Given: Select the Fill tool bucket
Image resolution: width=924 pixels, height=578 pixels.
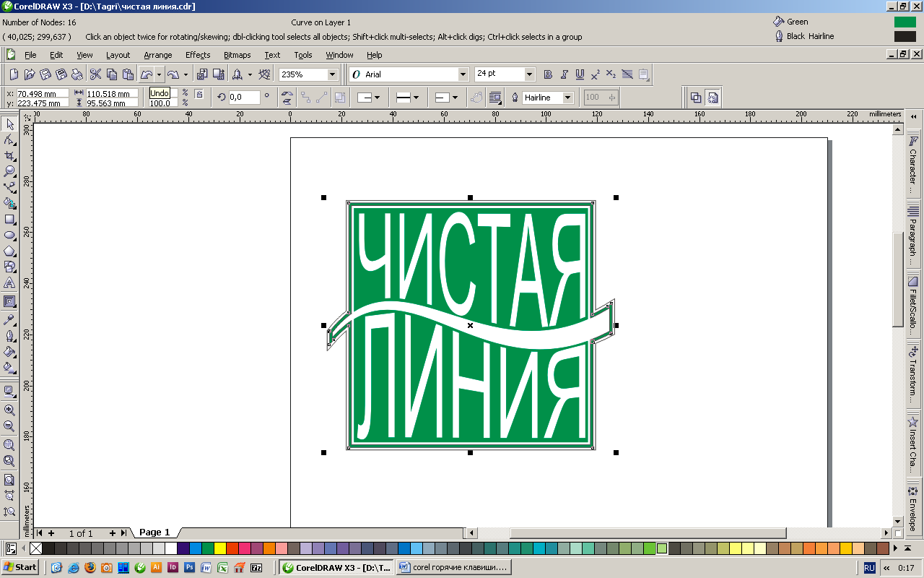Looking at the screenshot, I should 10,351.
